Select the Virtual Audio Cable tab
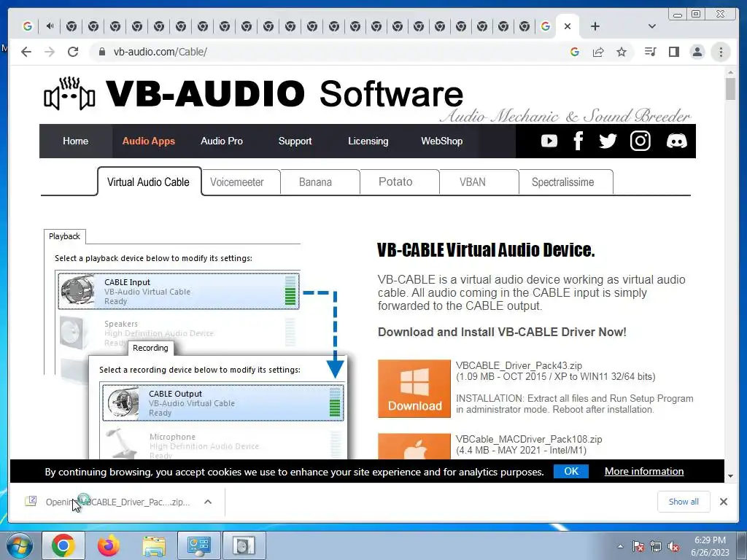Screen dimensions: 747x560 [149, 182]
